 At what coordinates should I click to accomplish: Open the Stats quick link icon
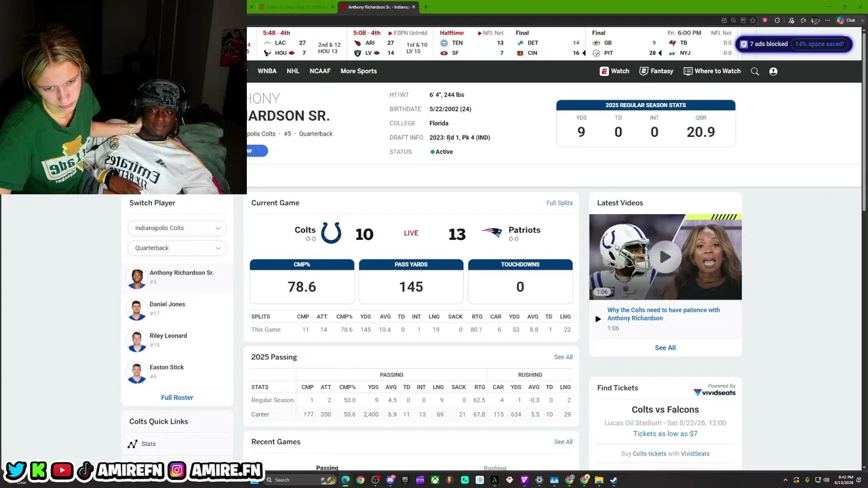(133, 444)
